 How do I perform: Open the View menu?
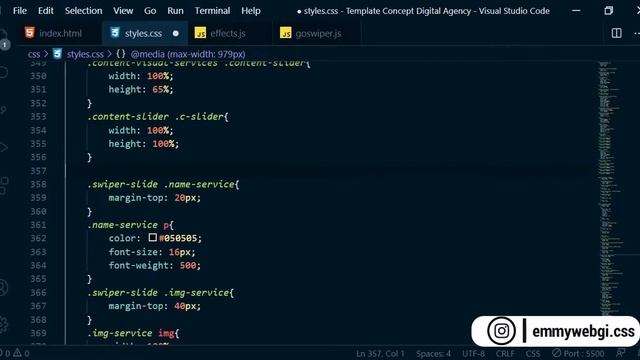point(123,11)
